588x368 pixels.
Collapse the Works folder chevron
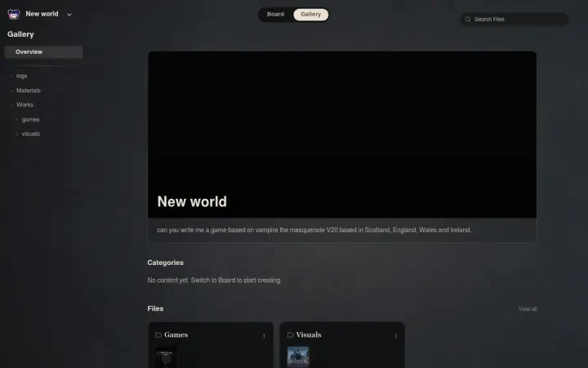click(11, 105)
